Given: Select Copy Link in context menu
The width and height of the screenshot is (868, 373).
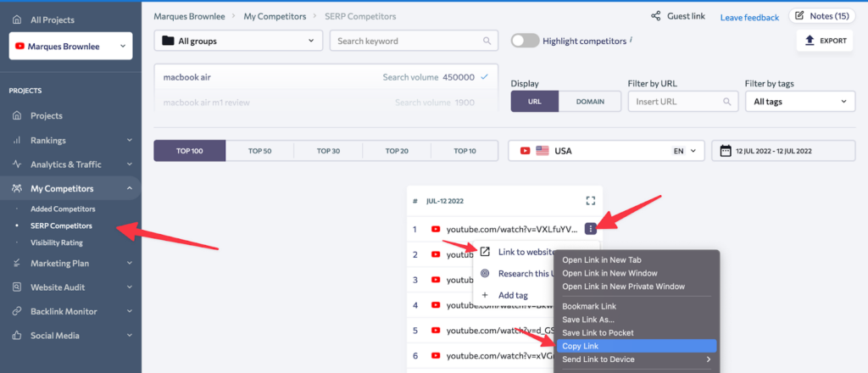Looking at the screenshot, I should click(x=636, y=346).
